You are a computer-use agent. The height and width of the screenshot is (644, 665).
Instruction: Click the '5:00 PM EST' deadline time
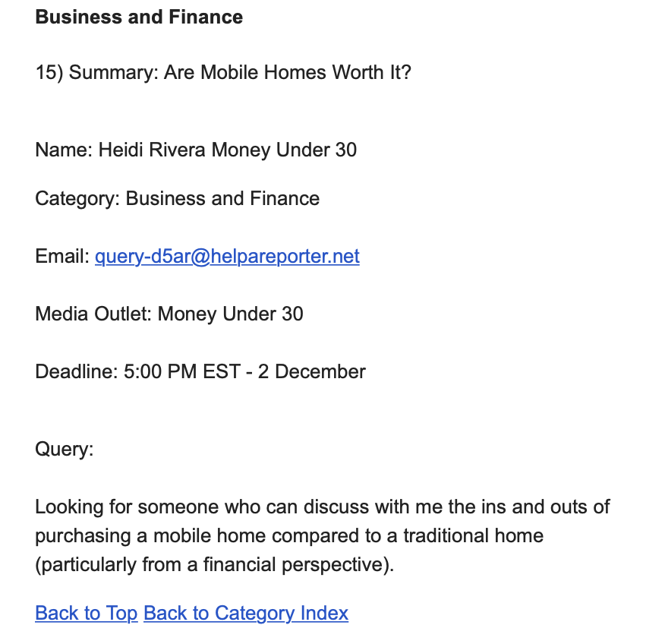pyautogui.click(x=182, y=371)
